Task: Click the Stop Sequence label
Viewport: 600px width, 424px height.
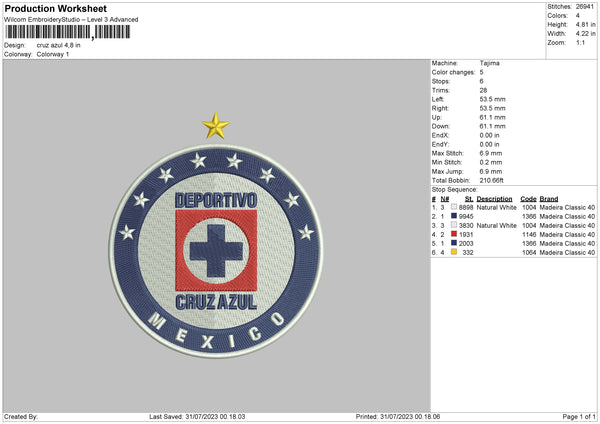Action: click(455, 190)
